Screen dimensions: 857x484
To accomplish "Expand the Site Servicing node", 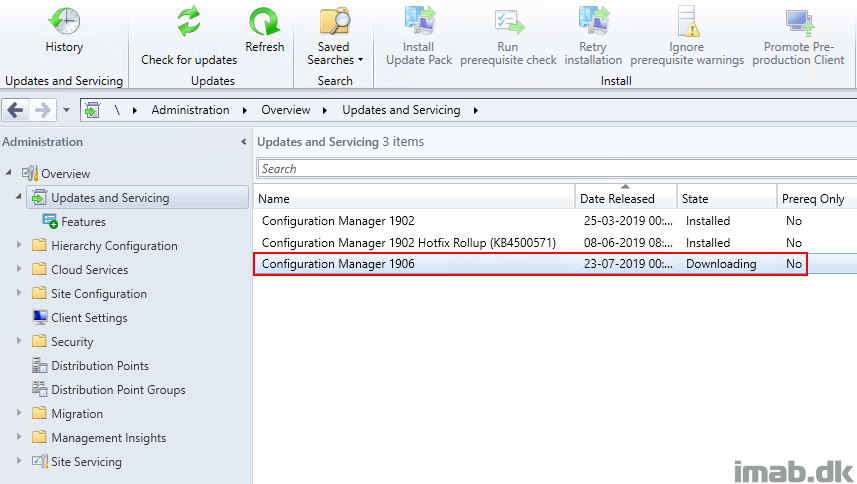I will pos(19,461).
